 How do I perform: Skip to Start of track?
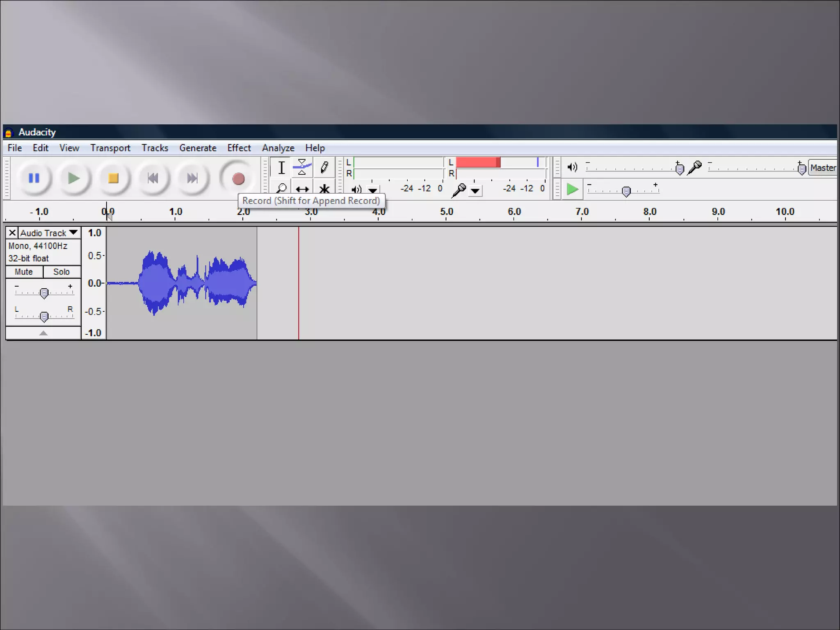click(153, 178)
